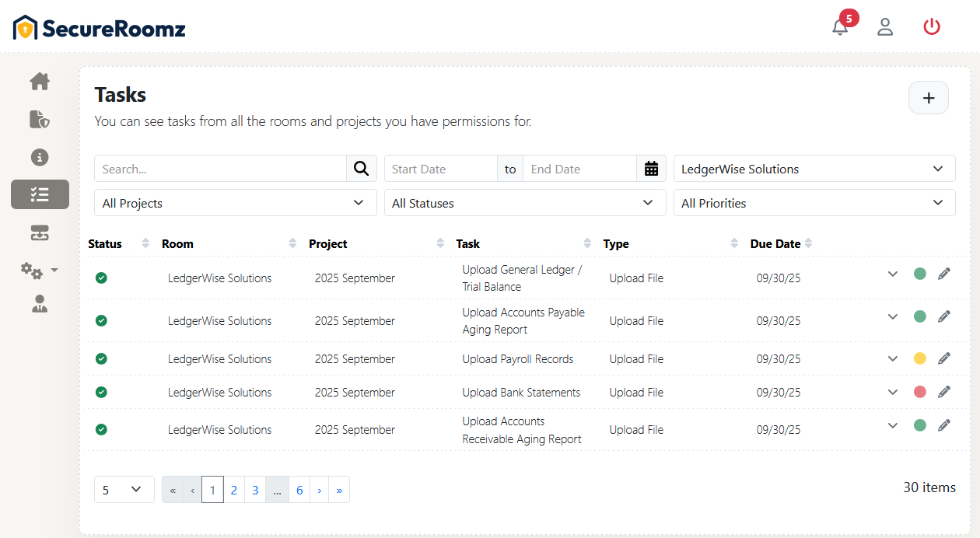Click the user profile icon
The width and height of the screenshot is (980, 538).
885,27
